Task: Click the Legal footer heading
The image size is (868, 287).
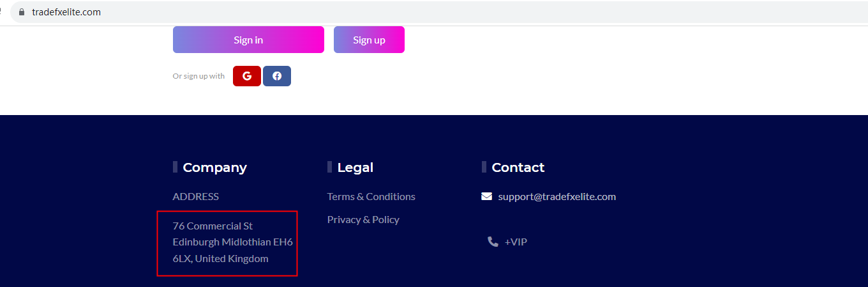Action: pyautogui.click(x=355, y=167)
